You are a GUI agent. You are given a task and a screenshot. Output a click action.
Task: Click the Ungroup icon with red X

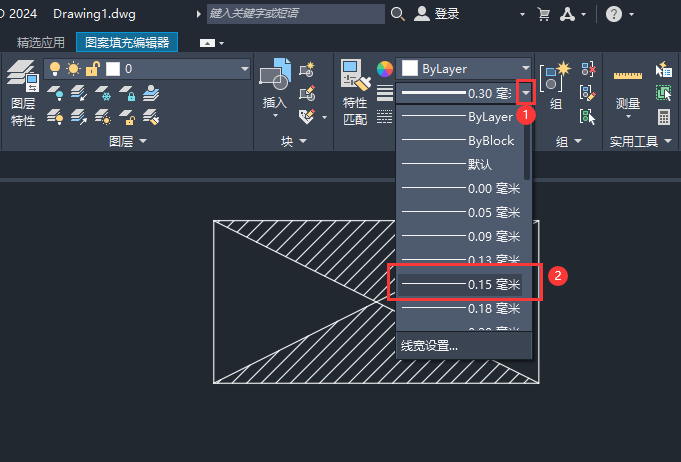(588, 69)
